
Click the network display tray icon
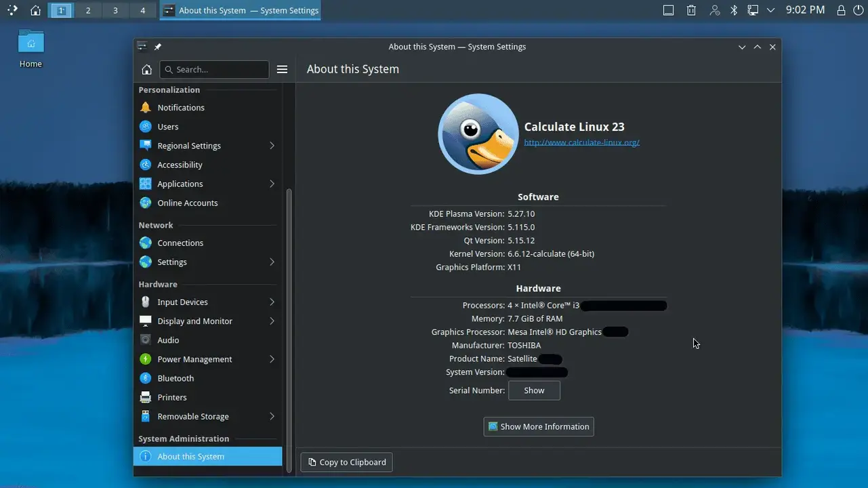752,10
